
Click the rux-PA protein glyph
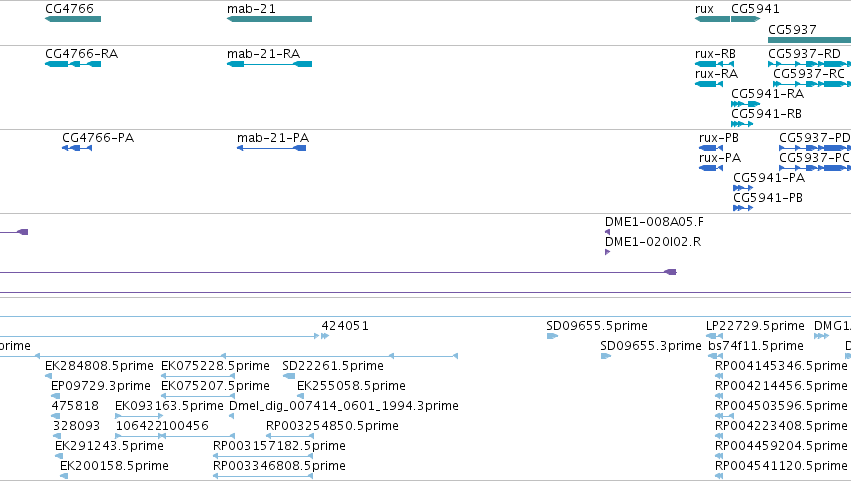click(711, 168)
